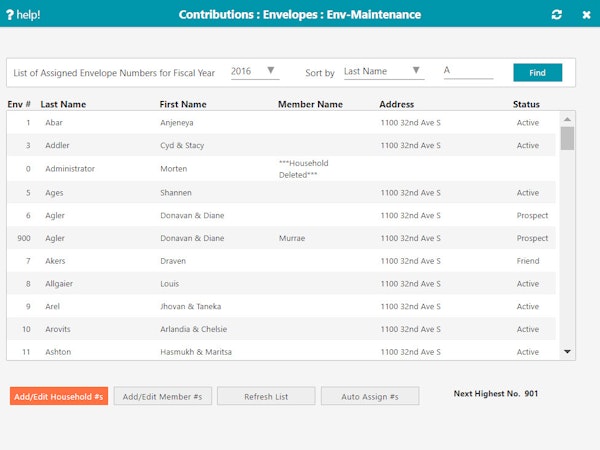The height and width of the screenshot is (450, 600).
Task: Click the list scrollbar thumb
Action: pyautogui.click(x=567, y=139)
